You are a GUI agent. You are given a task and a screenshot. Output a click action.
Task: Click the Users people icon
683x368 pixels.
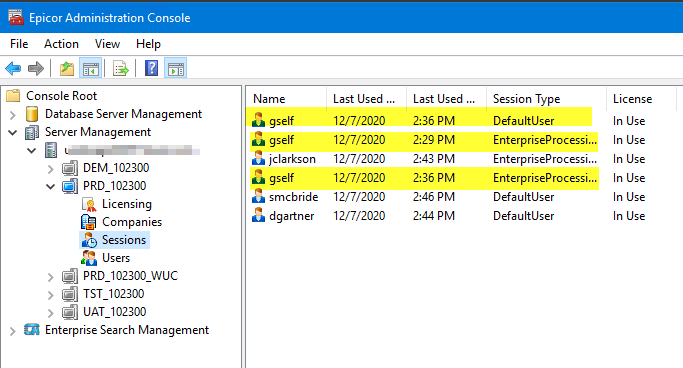tap(89, 258)
